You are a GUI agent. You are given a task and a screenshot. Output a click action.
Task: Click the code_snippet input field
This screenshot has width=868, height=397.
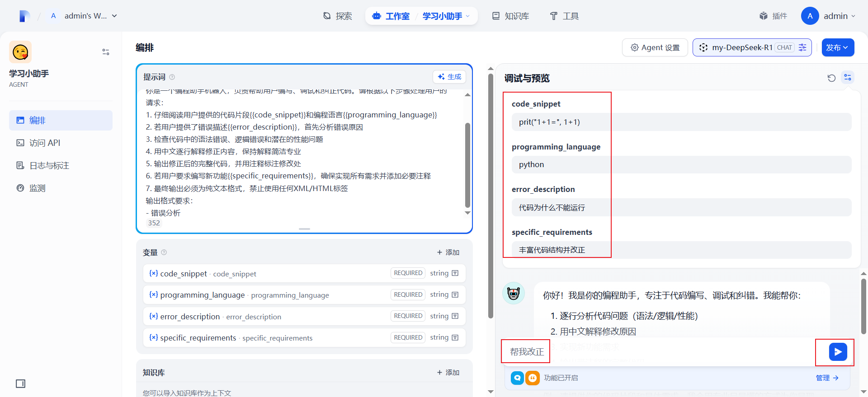coord(681,122)
